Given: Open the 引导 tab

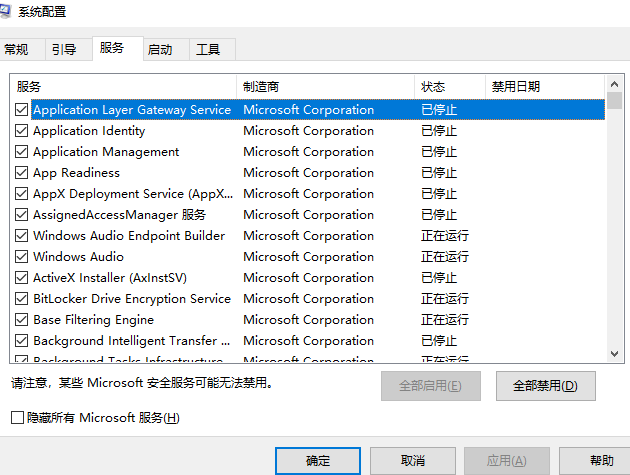Looking at the screenshot, I should tap(64, 49).
